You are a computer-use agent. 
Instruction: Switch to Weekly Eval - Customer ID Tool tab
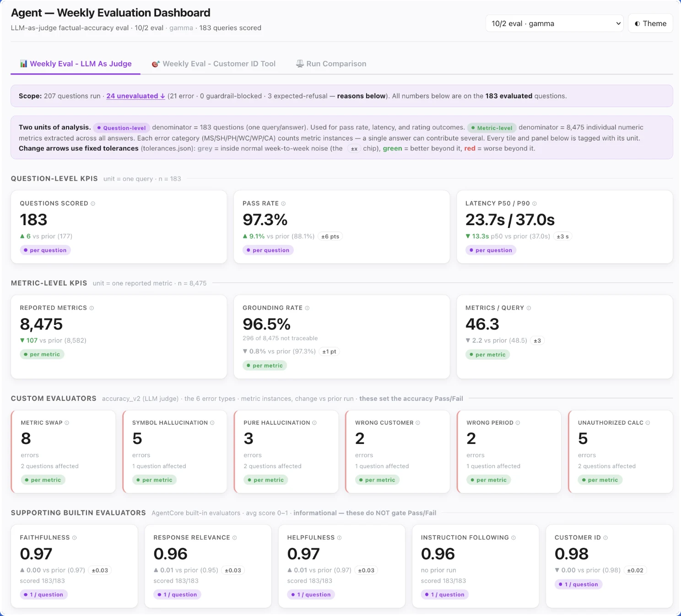pos(214,64)
